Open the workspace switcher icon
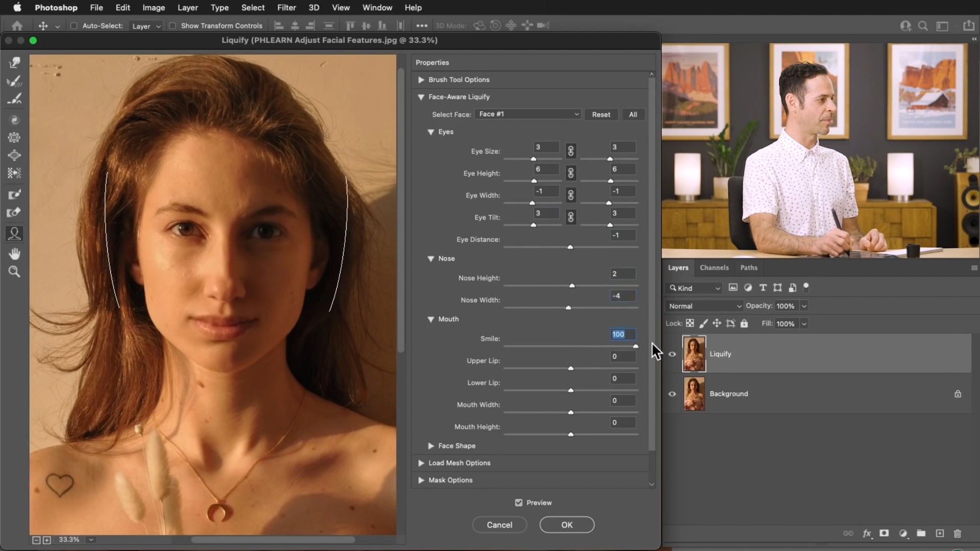This screenshot has height=551, width=980. coord(942,26)
